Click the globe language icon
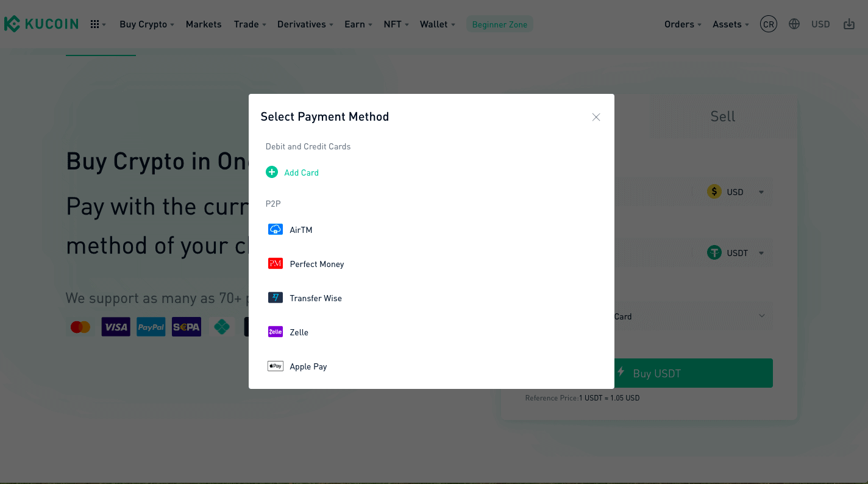868x484 pixels. pyautogui.click(x=794, y=24)
